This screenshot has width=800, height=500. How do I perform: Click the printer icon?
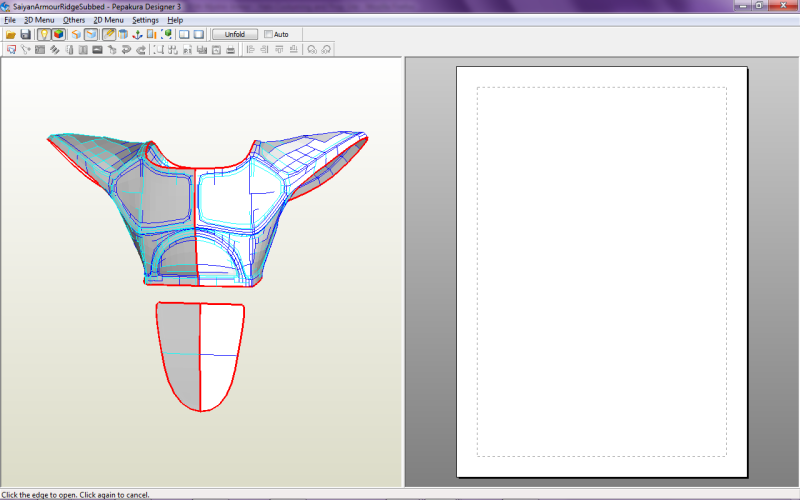pos(231,49)
